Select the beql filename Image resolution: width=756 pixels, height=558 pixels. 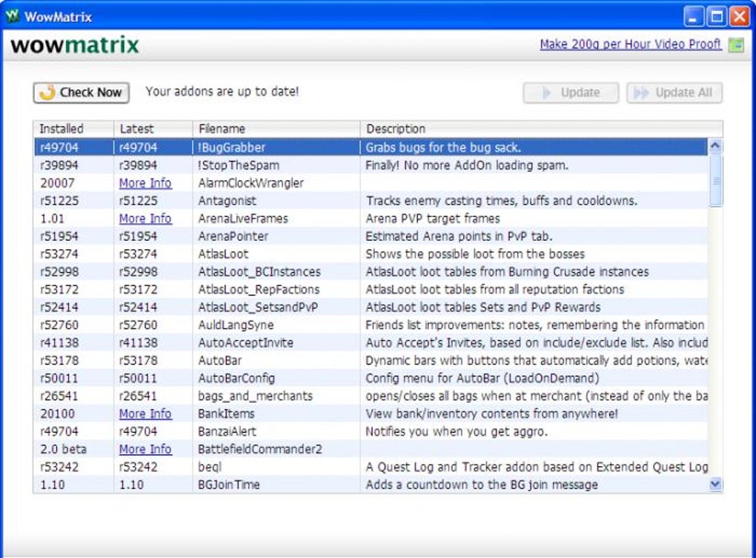[x=210, y=467]
